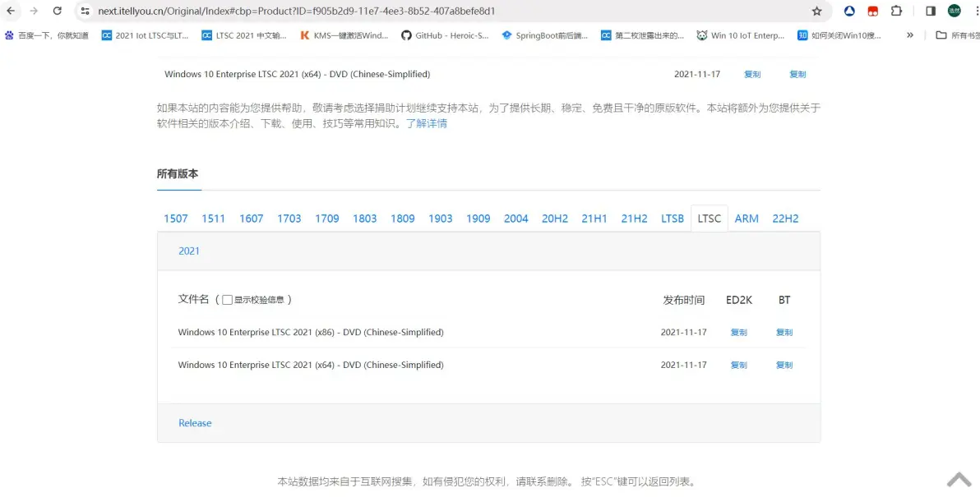The image size is (980, 497).
Task: Open the blue circular extension icon
Action: pyautogui.click(x=849, y=11)
